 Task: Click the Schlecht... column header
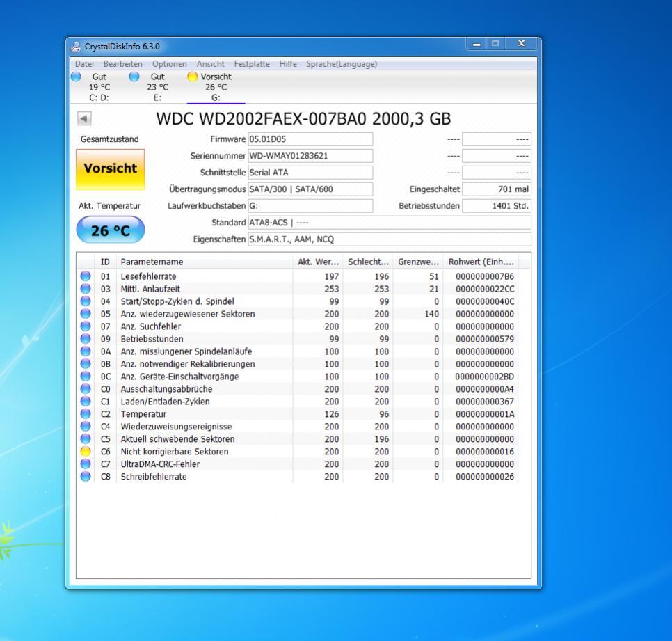(x=368, y=262)
